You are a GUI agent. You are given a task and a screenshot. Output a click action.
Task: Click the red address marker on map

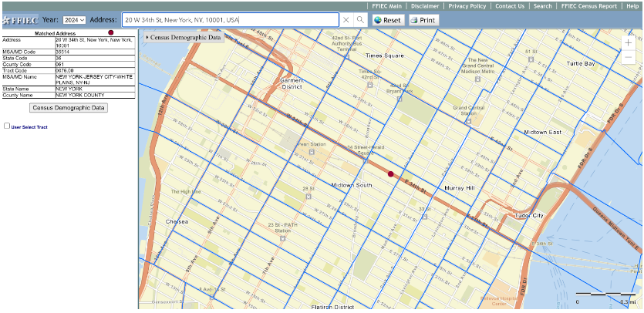click(390, 174)
